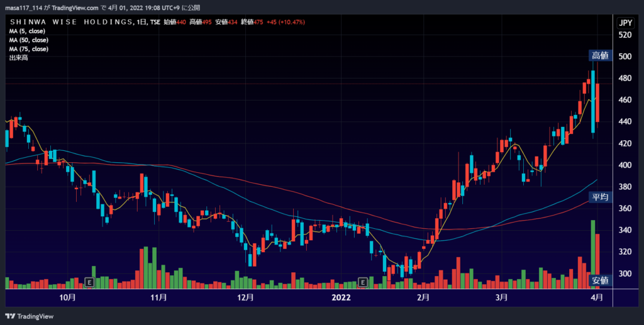The height and width of the screenshot is (325, 644).
Task: Click the 340 price level on the axis
Action: (625, 230)
